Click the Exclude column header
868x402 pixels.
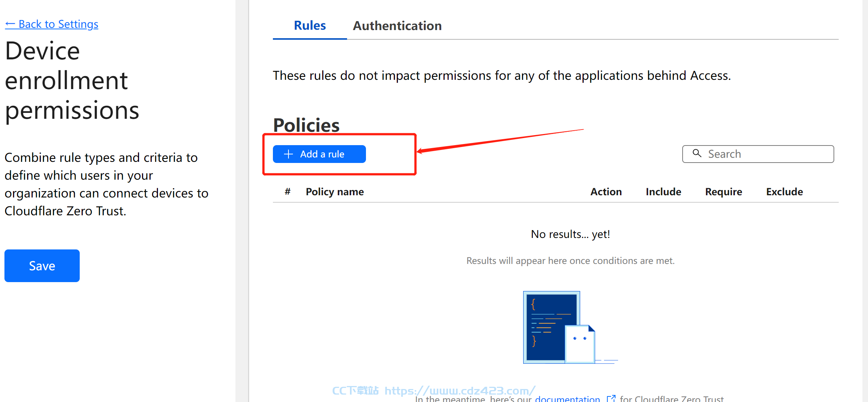(785, 192)
